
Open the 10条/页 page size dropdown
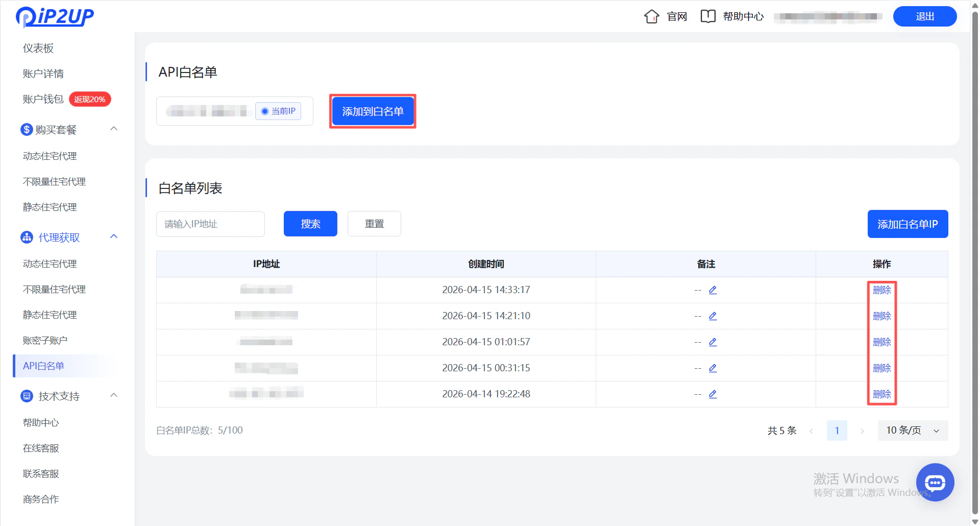913,431
